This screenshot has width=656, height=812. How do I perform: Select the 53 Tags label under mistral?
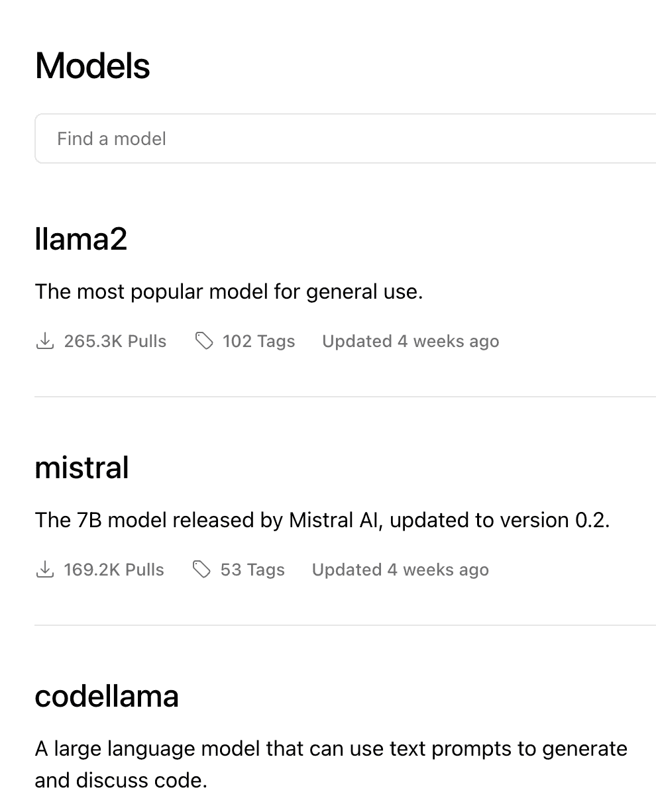pos(252,570)
